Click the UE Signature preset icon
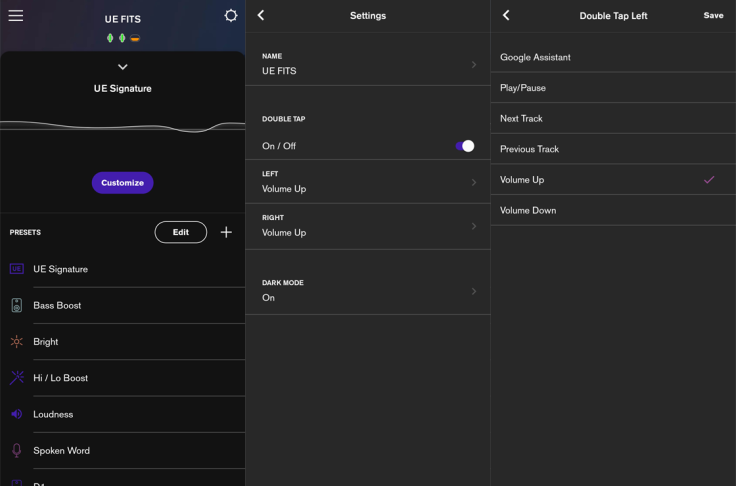736x486 pixels. pyautogui.click(x=17, y=269)
